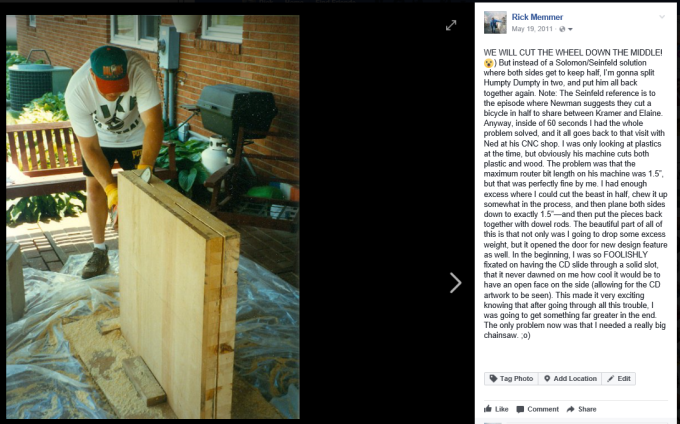Viewport: 680px width, 424px height.
Task: Click the map pin Add Location icon
Action: click(x=547, y=378)
